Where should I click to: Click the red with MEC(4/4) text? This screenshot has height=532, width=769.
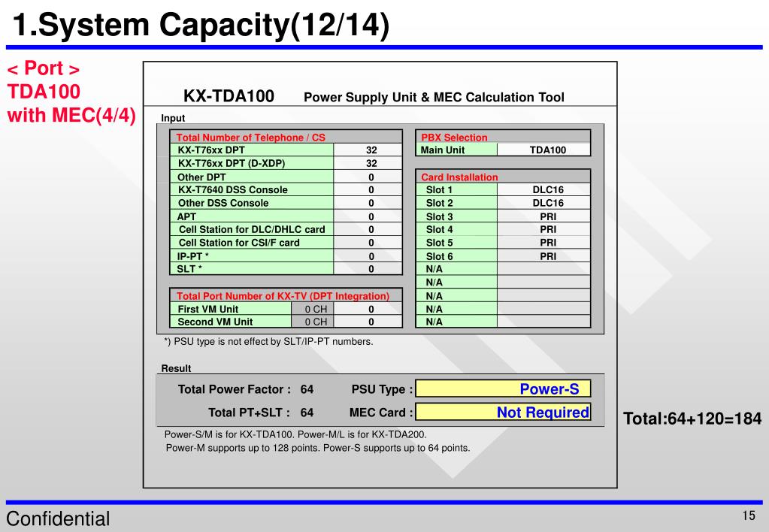[71, 115]
